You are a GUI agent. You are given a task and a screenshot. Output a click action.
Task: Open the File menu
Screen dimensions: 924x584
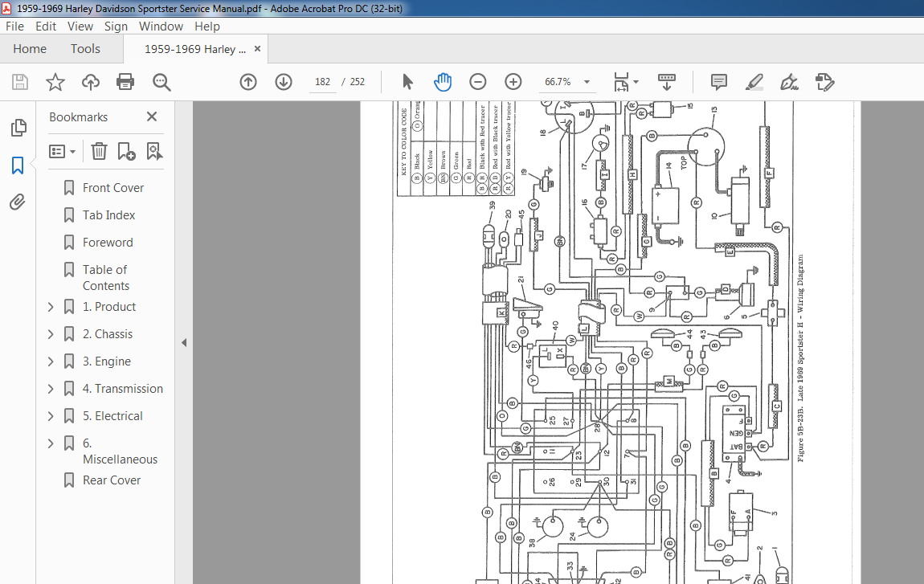pos(14,26)
